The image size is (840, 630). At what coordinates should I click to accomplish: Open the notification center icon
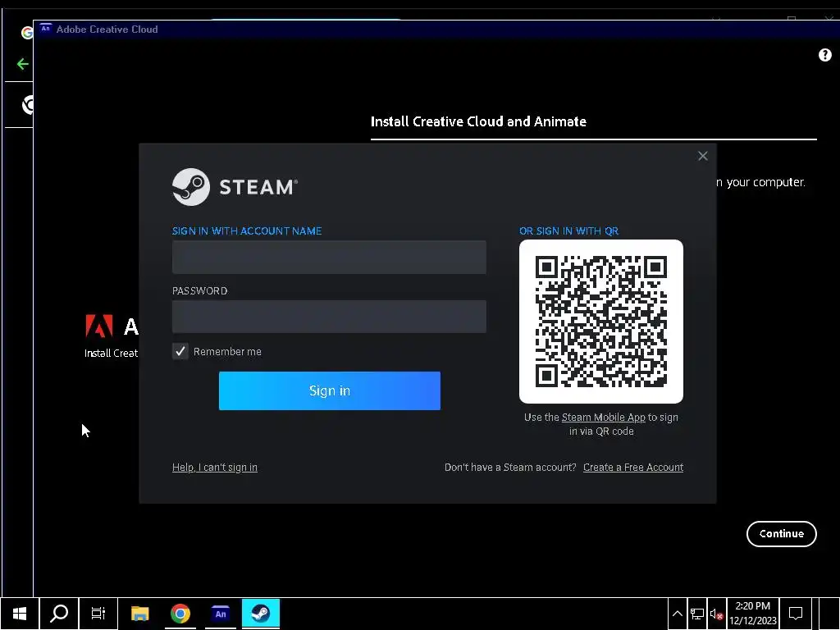[796, 614]
